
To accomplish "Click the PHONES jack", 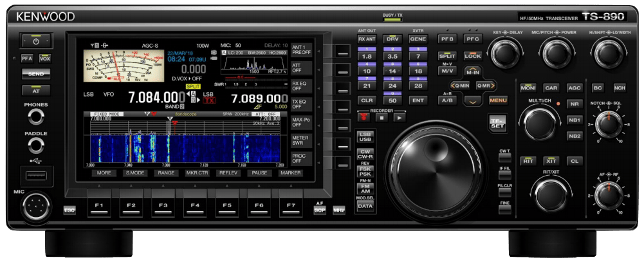I will click(x=36, y=117).
